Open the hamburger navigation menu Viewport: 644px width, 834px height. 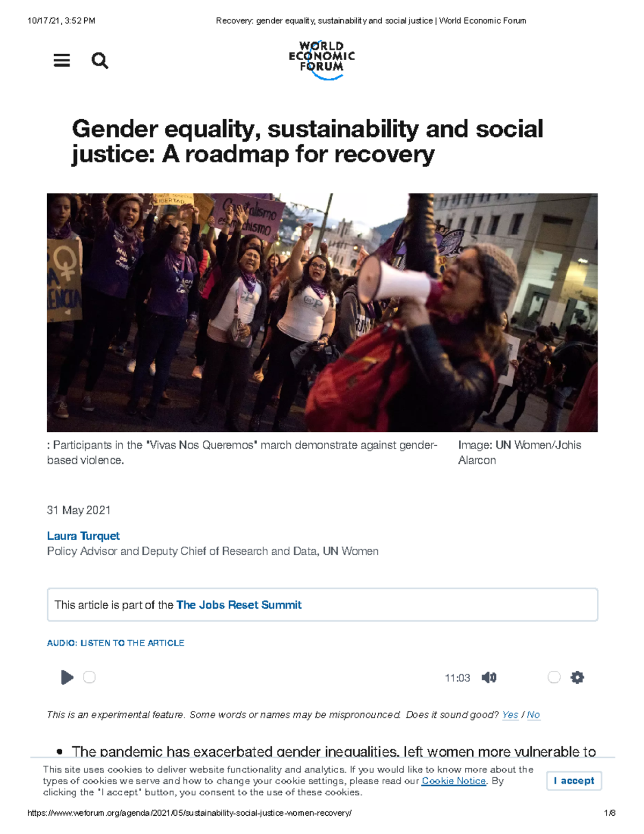(62, 60)
